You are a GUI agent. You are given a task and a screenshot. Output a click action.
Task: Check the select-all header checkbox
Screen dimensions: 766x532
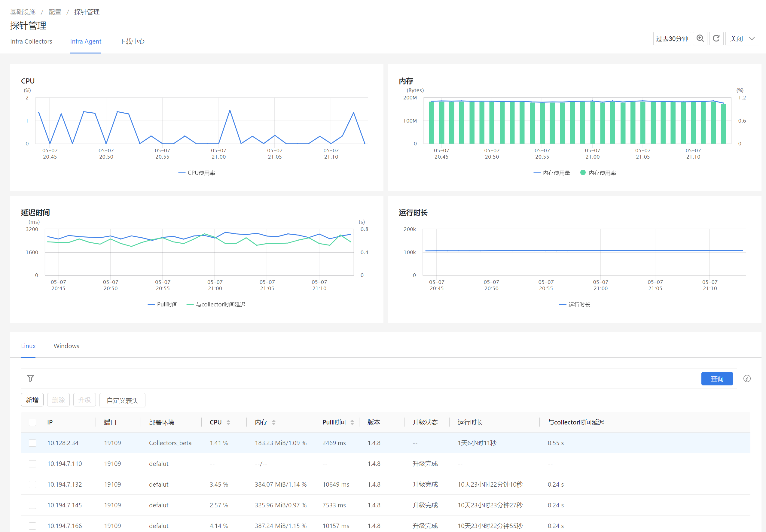pos(32,422)
